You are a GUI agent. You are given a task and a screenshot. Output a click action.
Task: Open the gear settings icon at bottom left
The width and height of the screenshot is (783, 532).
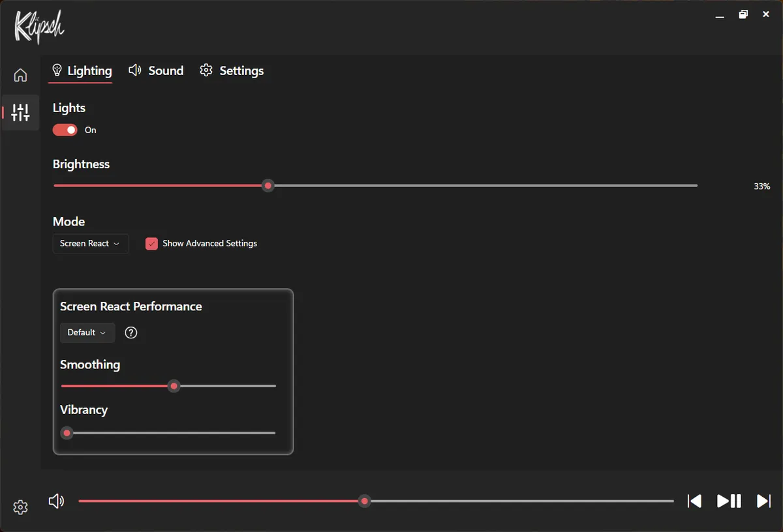[20, 507]
